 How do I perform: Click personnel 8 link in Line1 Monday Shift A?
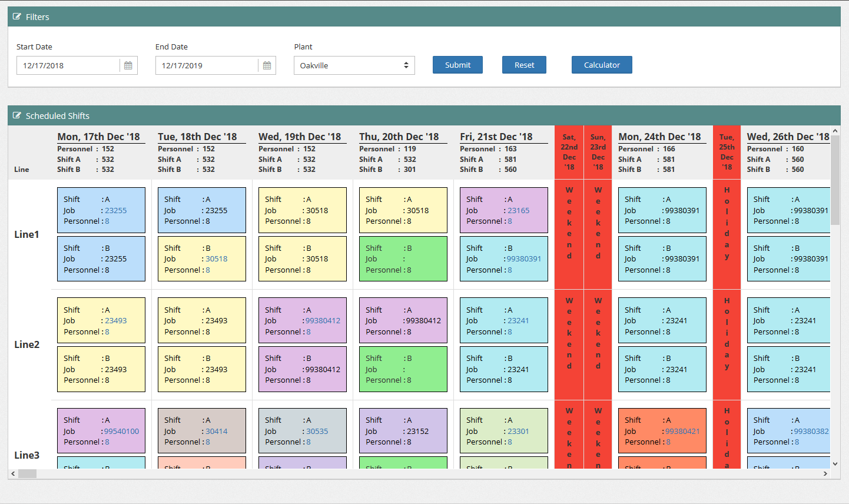coord(107,221)
